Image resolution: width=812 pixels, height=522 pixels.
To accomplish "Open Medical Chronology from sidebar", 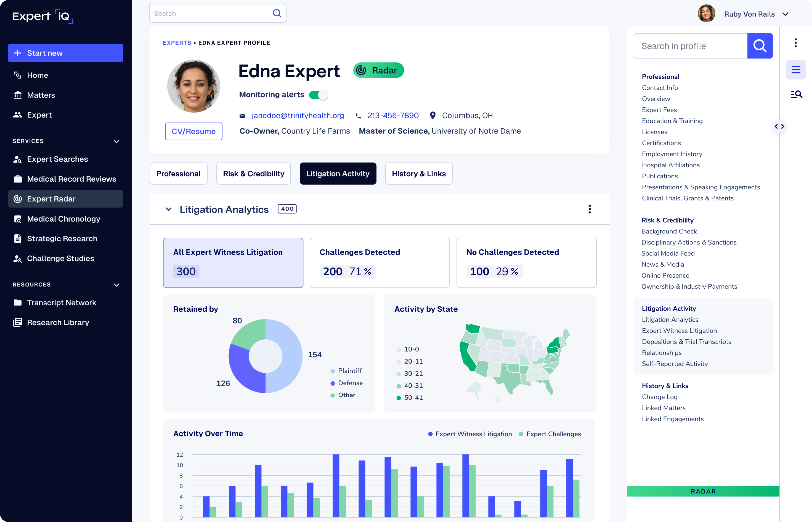I will (x=65, y=219).
